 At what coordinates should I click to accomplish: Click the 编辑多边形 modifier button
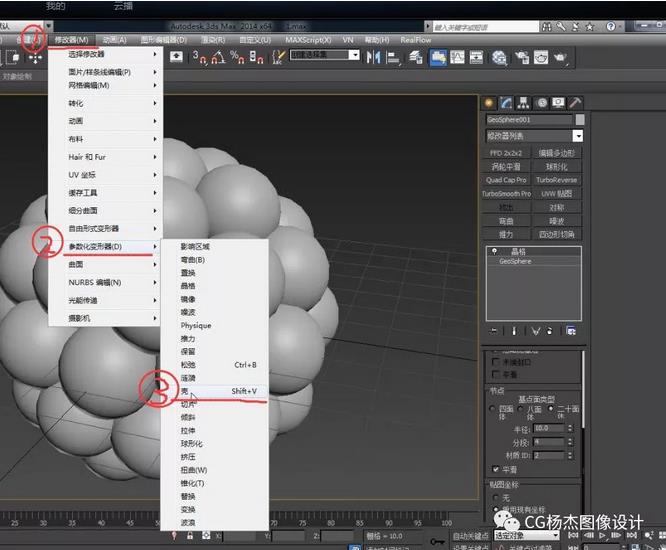pyautogui.click(x=556, y=152)
